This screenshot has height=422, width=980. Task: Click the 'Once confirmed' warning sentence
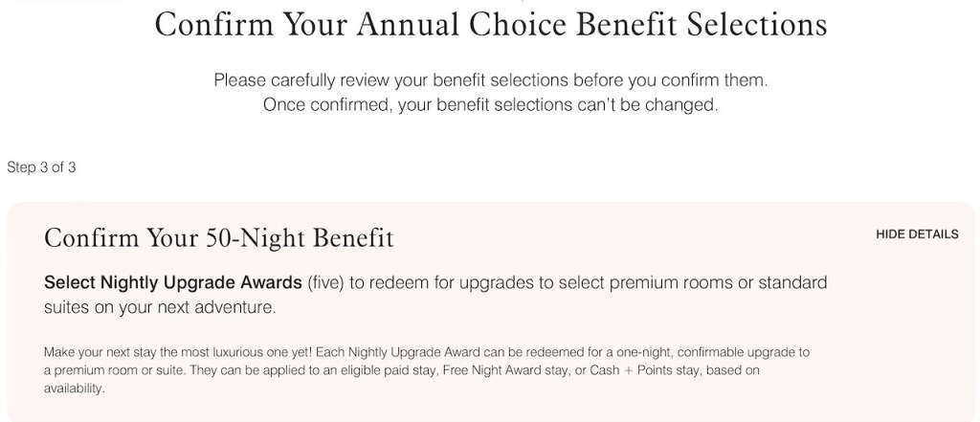[490, 104]
